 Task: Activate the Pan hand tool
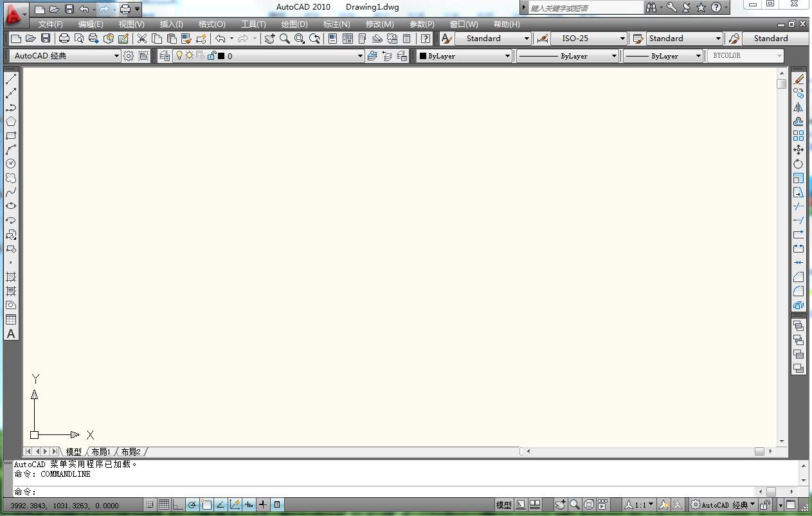[x=269, y=39]
